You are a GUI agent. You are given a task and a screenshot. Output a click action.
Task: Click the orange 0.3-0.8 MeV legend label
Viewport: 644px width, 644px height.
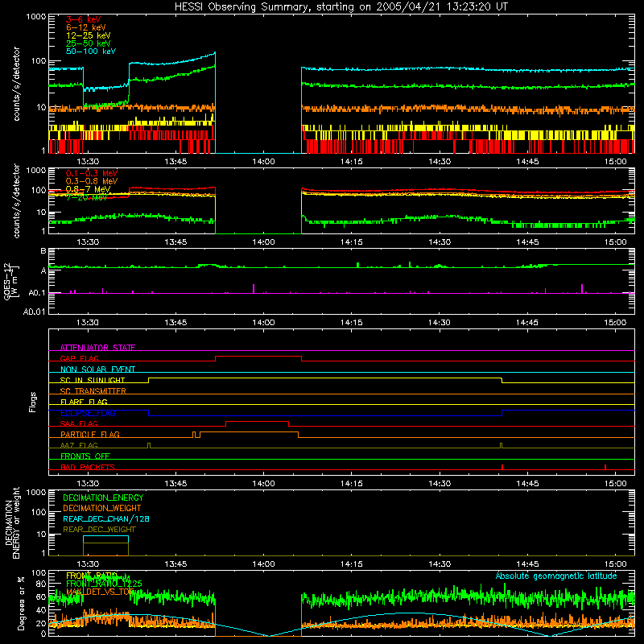92,181
